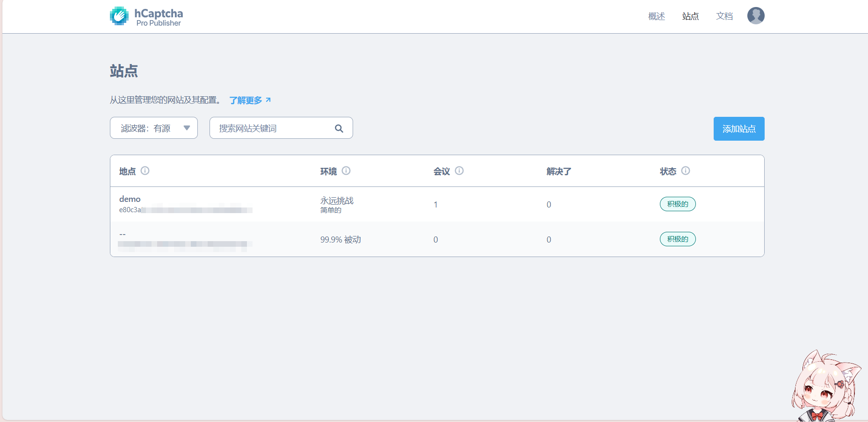Viewport: 868px width, 422px height.
Task: Focus the 搜索网站关键词 search field
Action: (274, 128)
